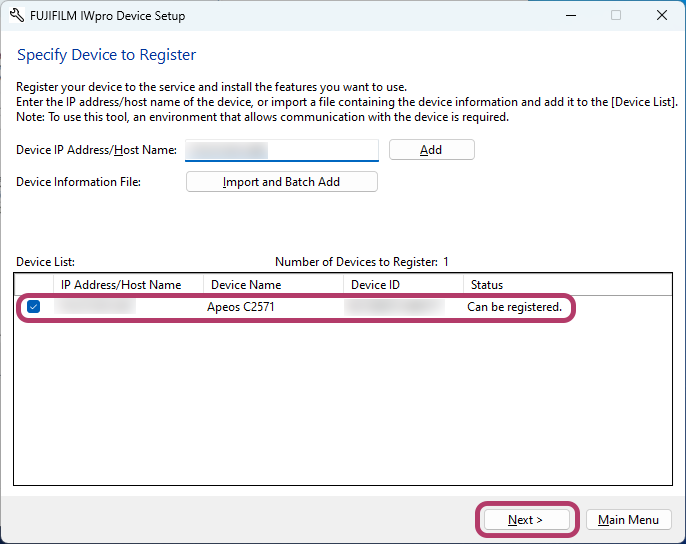Select the Apeos C2571 device name cell
The width and height of the screenshot is (686, 544).
[x=241, y=307]
